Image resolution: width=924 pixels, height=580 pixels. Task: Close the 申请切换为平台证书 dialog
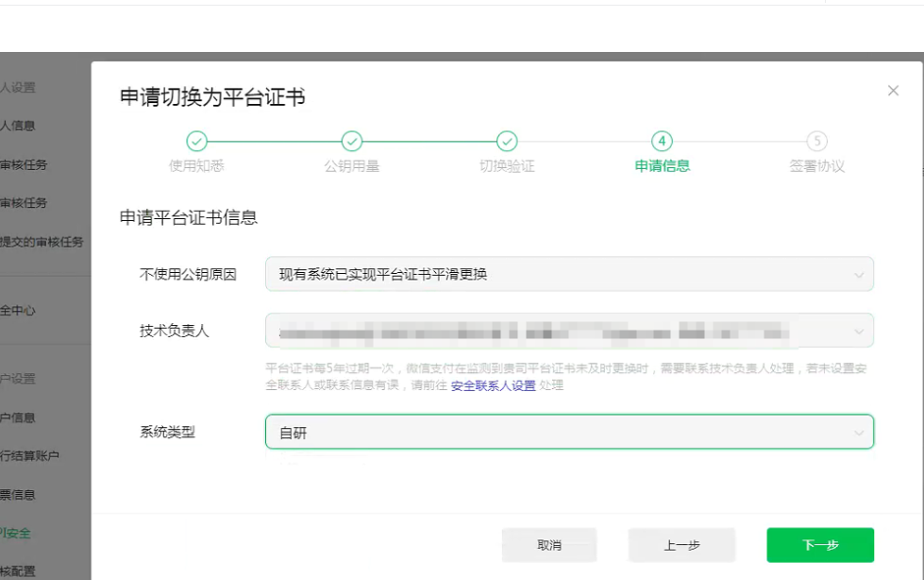coord(893,91)
